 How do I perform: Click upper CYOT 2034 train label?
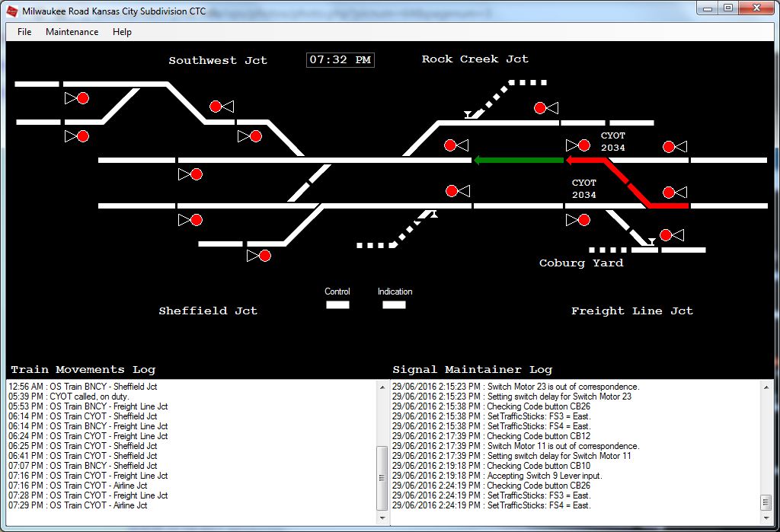pyautogui.click(x=613, y=142)
